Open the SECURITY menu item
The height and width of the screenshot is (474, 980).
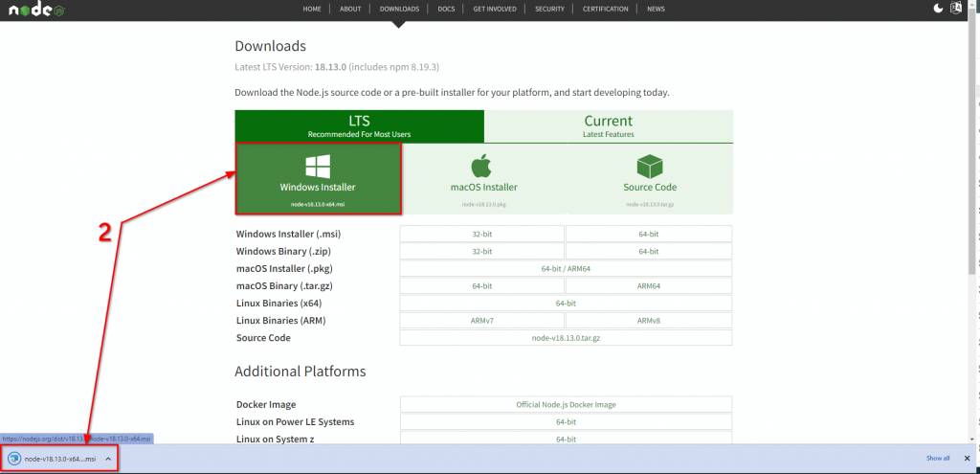[x=549, y=9]
